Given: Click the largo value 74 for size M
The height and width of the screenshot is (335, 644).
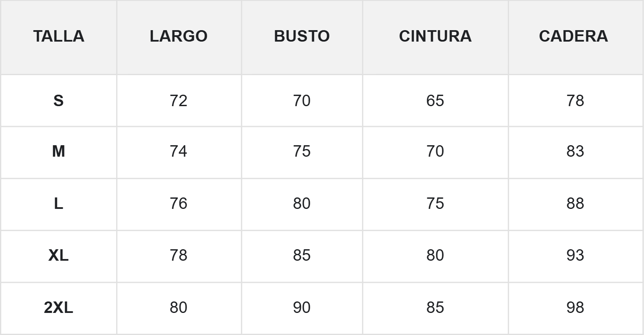Looking at the screenshot, I should [178, 151].
